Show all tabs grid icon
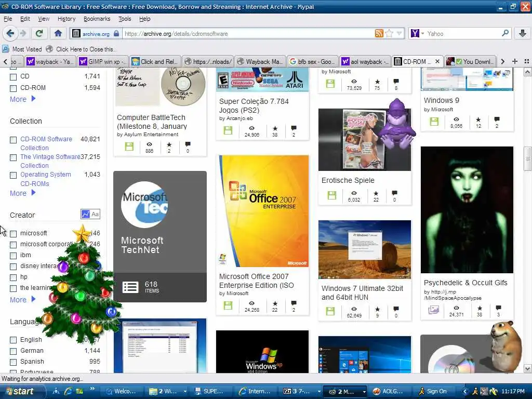 click(x=527, y=61)
